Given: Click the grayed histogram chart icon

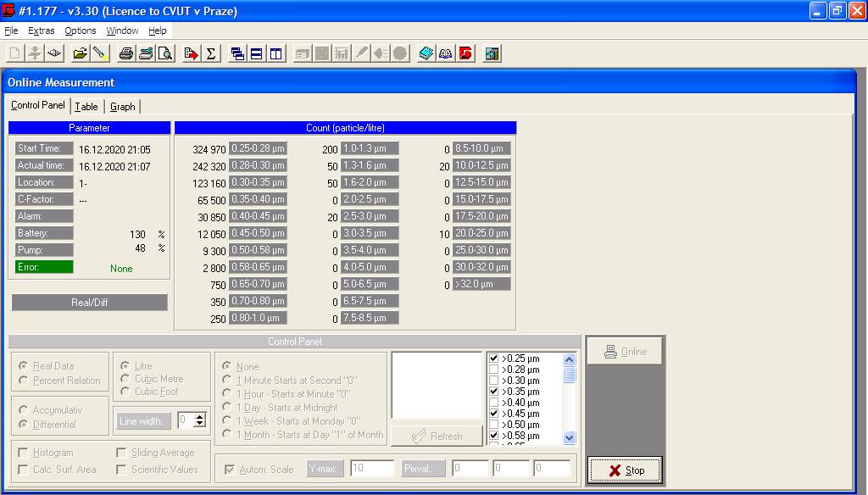Looking at the screenshot, I should coord(342,53).
